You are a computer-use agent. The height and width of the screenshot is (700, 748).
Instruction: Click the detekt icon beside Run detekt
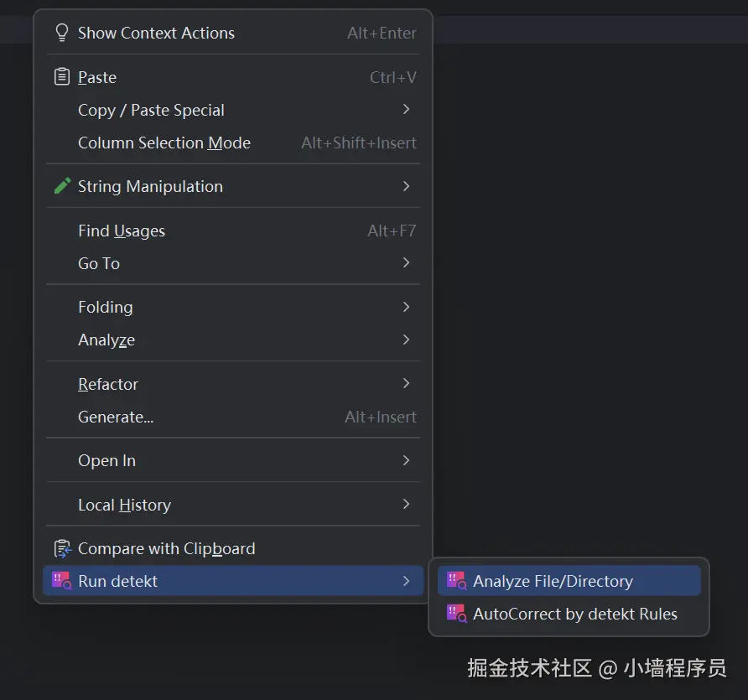(61, 581)
